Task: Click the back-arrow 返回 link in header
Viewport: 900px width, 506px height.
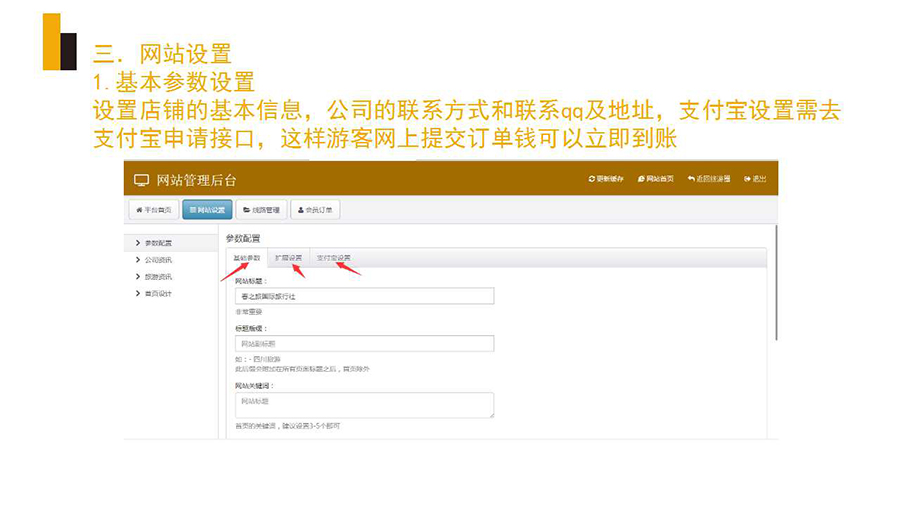Action: click(709, 179)
